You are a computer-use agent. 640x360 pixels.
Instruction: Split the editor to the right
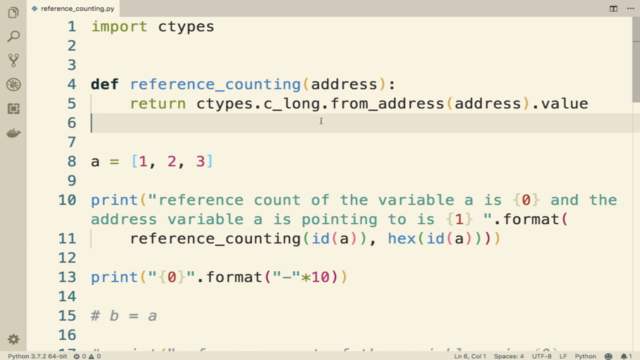[x=613, y=9]
